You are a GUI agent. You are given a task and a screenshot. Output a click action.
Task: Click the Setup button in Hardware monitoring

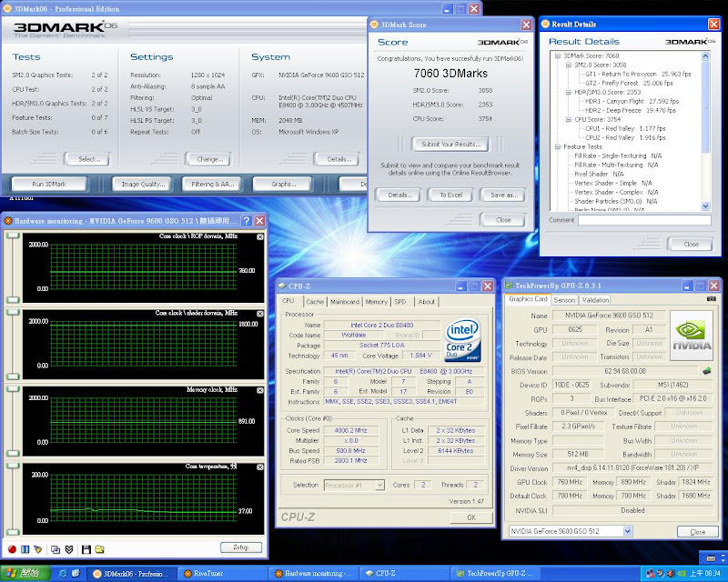pyautogui.click(x=240, y=547)
